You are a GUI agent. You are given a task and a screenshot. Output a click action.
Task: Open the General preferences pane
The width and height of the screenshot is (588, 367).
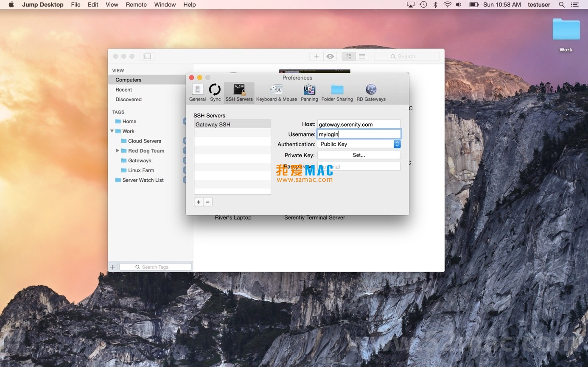[x=197, y=92]
